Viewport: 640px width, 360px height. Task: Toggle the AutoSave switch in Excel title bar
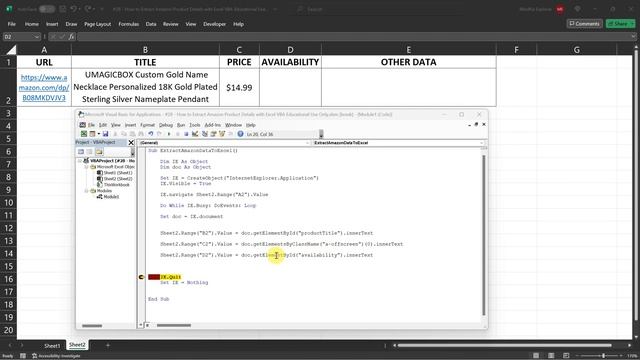pos(47,9)
